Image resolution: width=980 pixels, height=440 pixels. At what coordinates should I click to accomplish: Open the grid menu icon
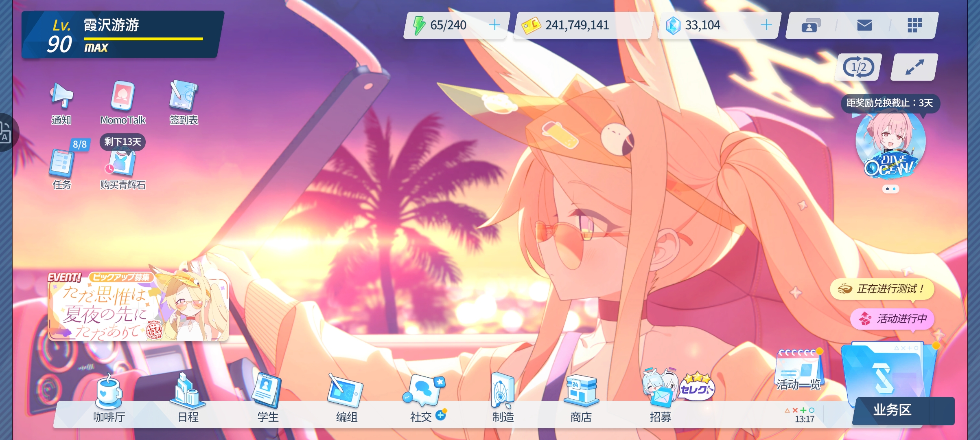[x=914, y=25]
